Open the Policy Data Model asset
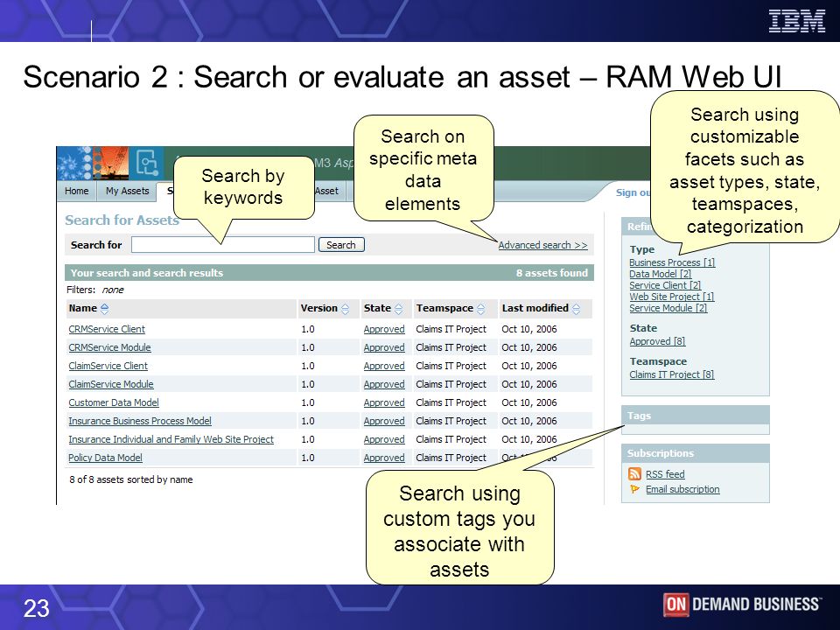This screenshot has width=840, height=630. [x=105, y=458]
